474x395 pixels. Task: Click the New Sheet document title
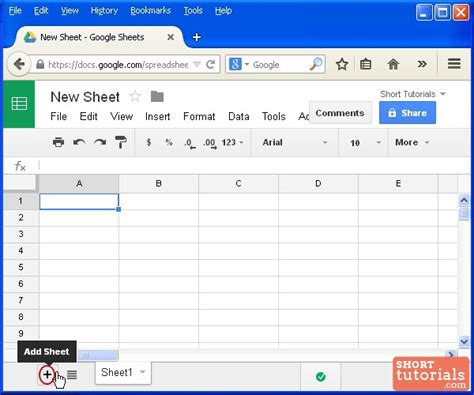tap(85, 97)
